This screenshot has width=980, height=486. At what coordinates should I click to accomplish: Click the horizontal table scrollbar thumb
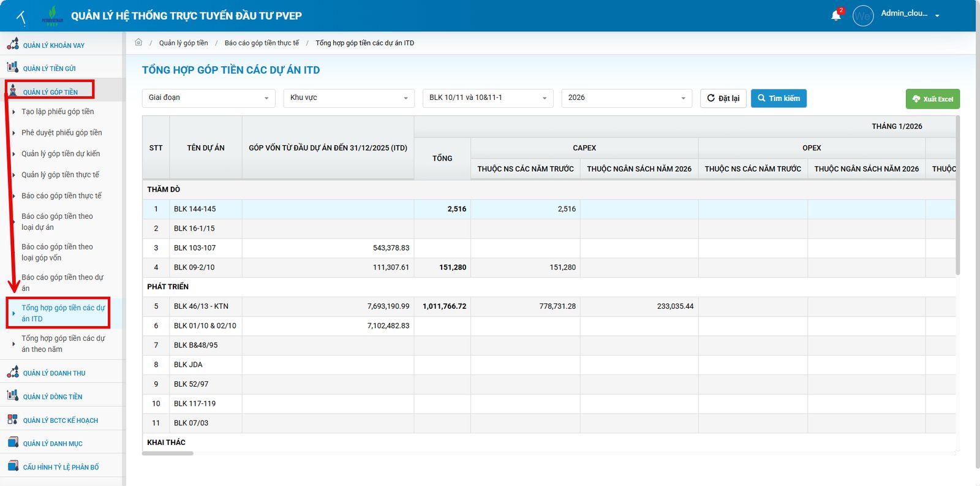pyautogui.click(x=168, y=454)
